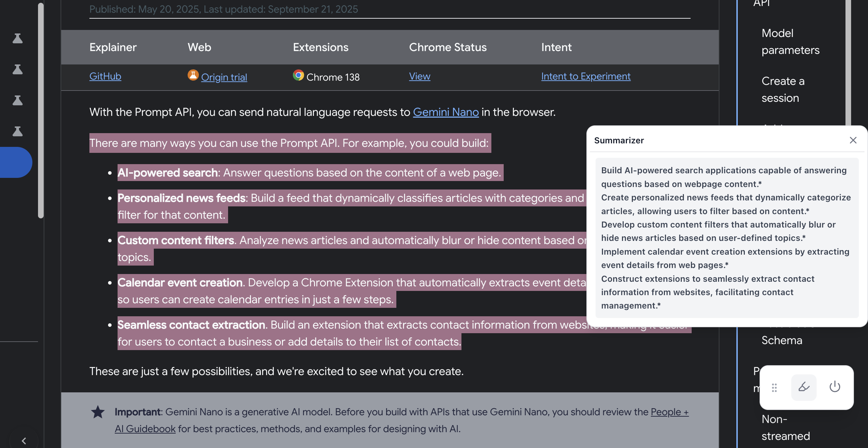Viewport: 868px width, 448px height.
Task: Click the Chrome 138 text
Action: click(x=333, y=77)
